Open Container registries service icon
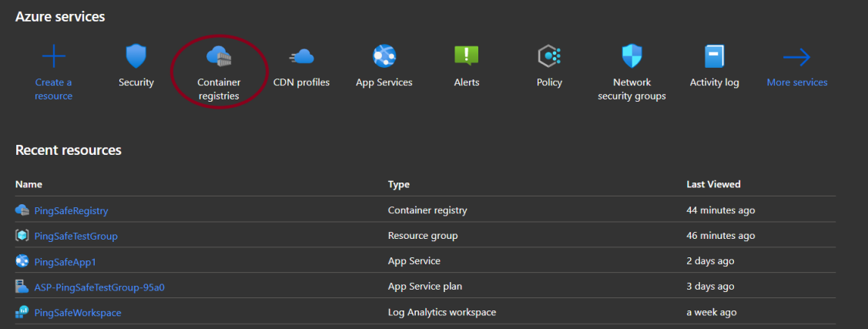 [x=219, y=56]
